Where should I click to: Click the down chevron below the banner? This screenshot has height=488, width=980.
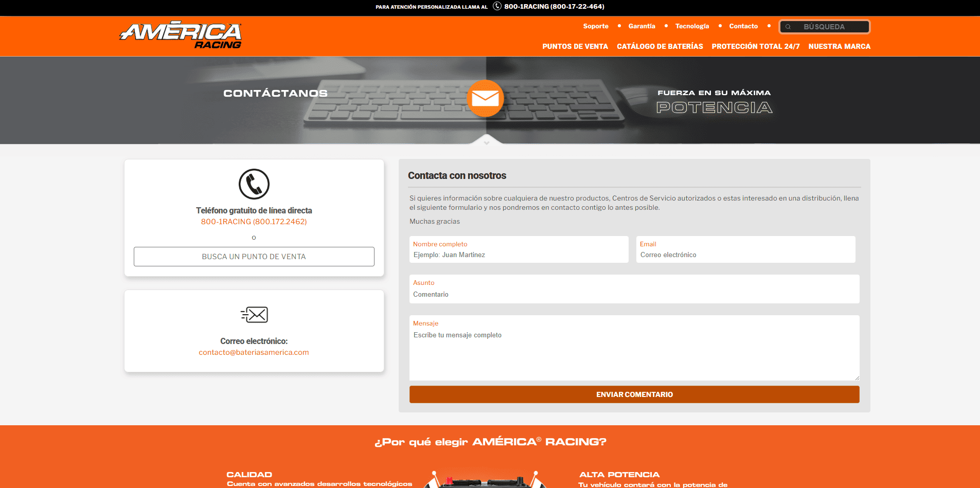coord(486,143)
